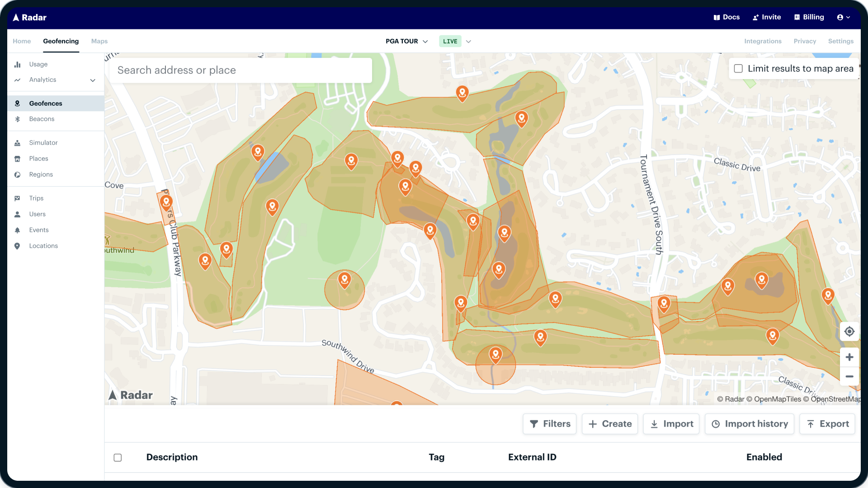The width and height of the screenshot is (868, 488).
Task: Click the search address or place field
Action: (x=241, y=70)
